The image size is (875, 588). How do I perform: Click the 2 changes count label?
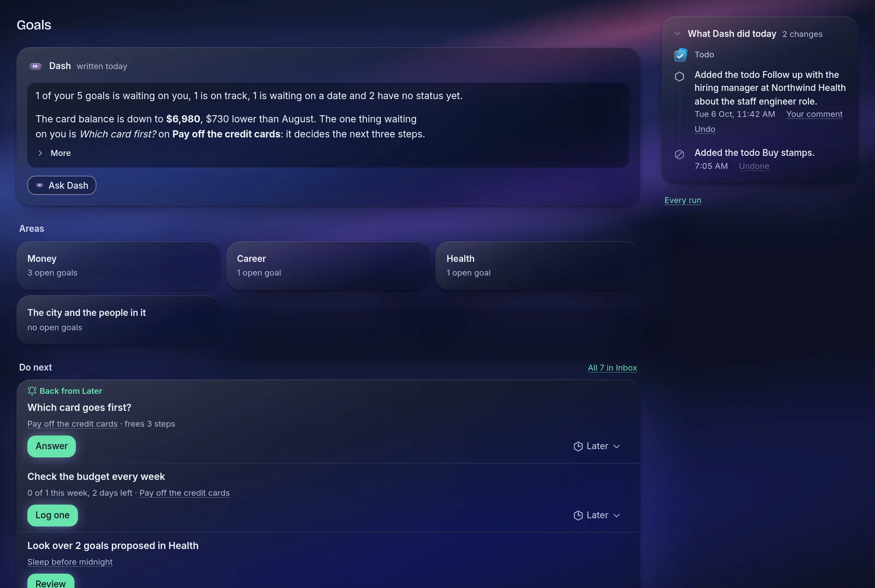point(802,34)
